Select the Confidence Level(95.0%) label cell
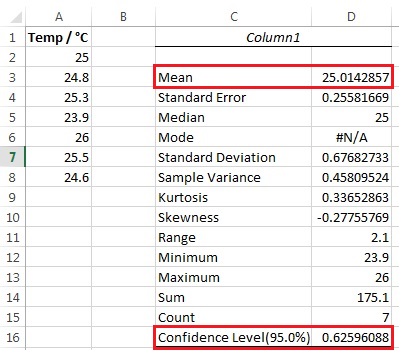 (234, 337)
